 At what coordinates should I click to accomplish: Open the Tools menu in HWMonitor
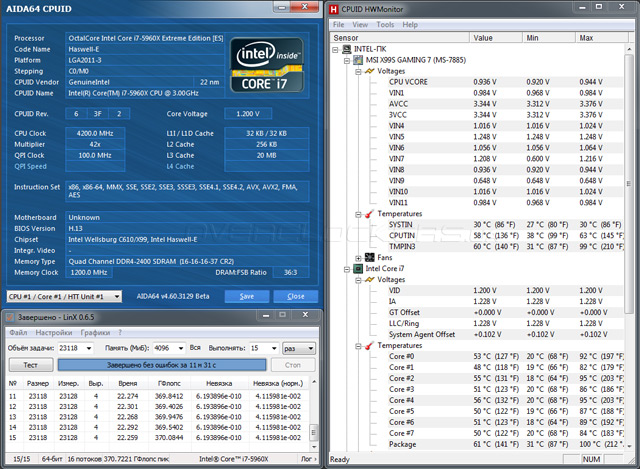click(x=385, y=24)
